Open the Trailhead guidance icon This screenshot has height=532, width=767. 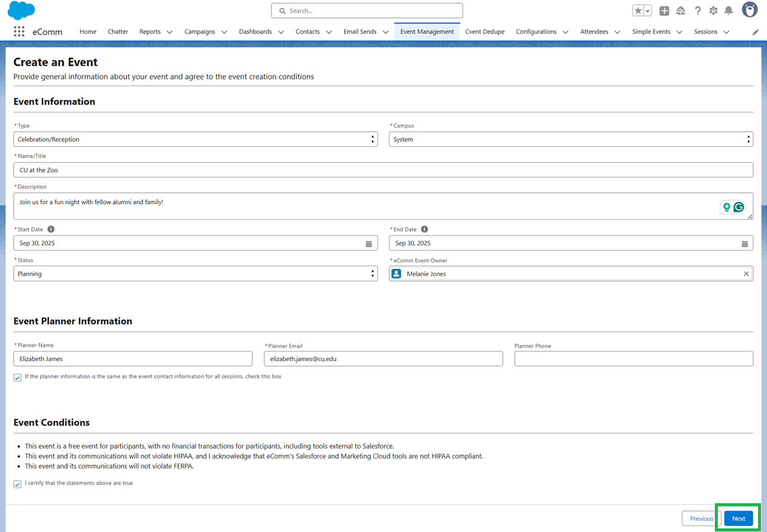(x=681, y=11)
